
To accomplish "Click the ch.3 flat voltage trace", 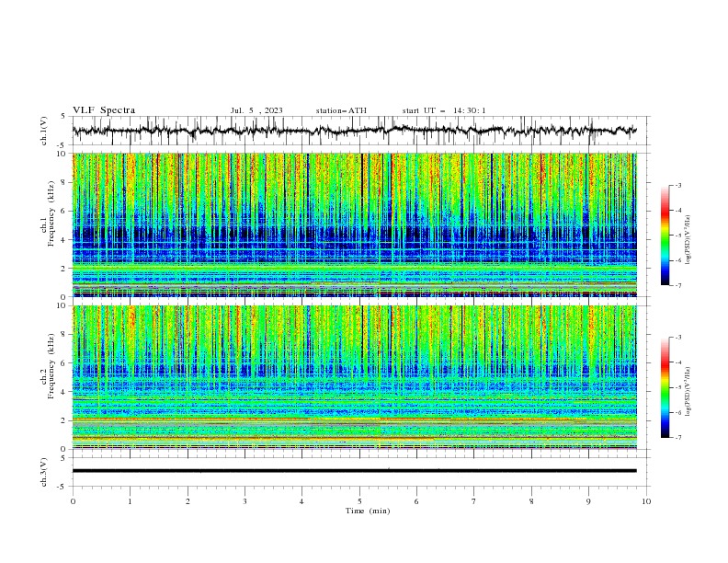I will click(x=354, y=471).
